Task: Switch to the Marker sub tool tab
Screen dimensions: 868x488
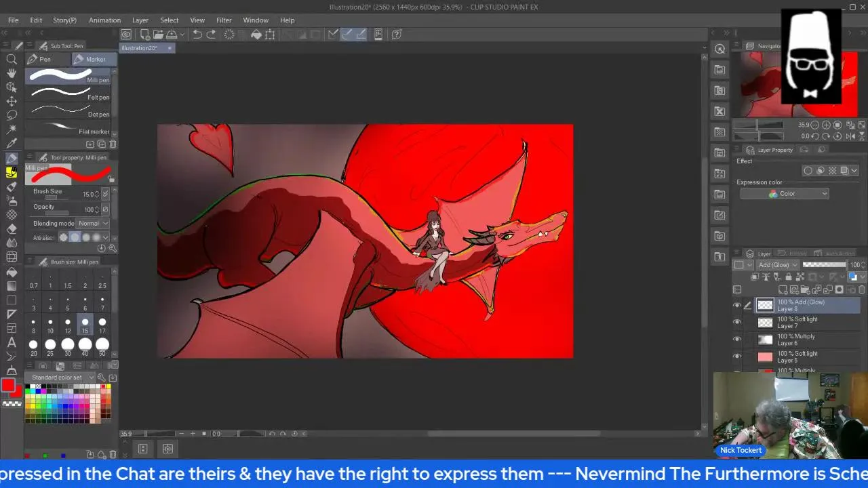Action: tap(94, 59)
